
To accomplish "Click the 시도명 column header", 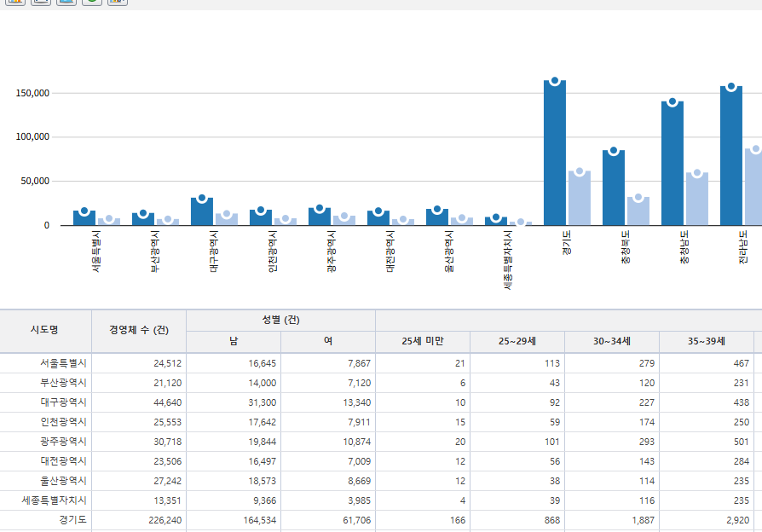I will tap(44, 330).
